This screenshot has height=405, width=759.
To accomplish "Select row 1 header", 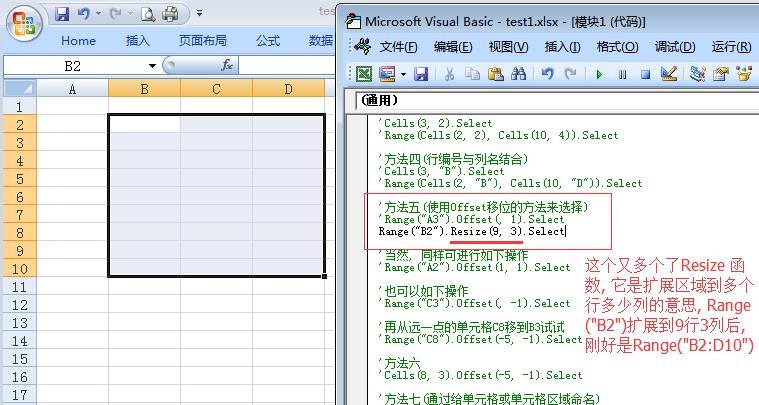I will (x=19, y=106).
